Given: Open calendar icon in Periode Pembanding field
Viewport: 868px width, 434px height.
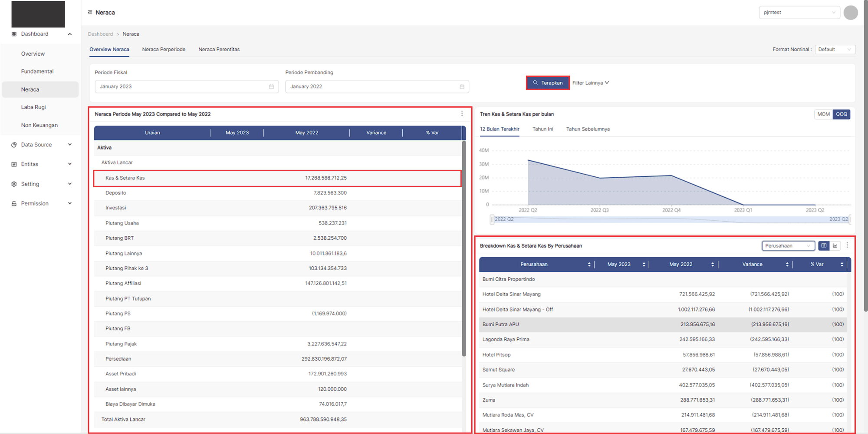Looking at the screenshot, I should pos(462,87).
